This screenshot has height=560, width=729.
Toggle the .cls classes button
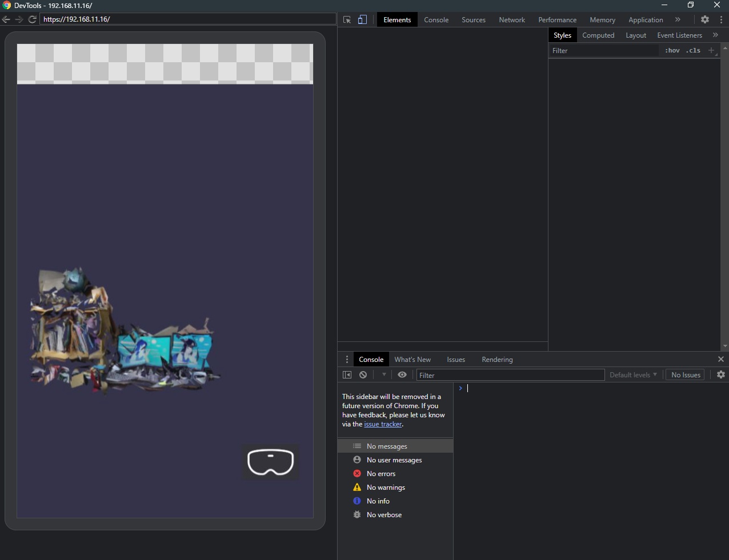[694, 50]
